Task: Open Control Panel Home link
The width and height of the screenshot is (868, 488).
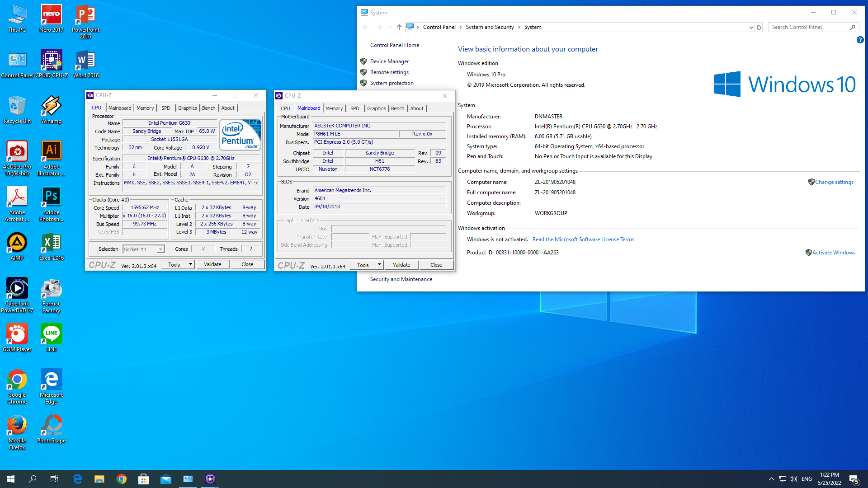Action: pos(395,45)
